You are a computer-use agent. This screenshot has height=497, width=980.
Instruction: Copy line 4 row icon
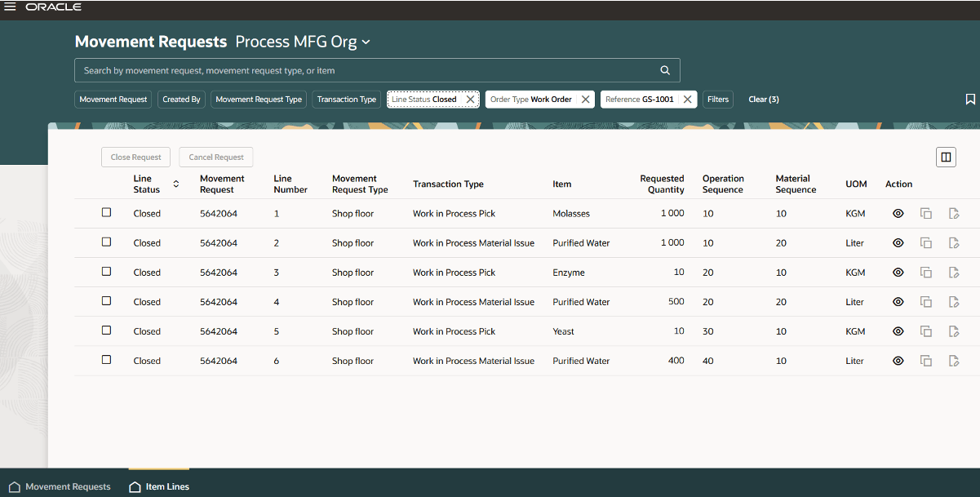926,302
